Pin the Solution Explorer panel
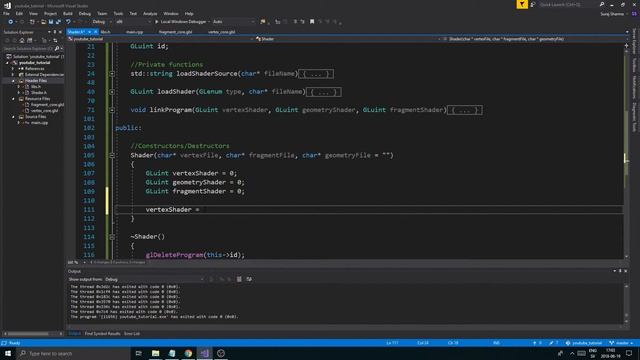 [x=55, y=32]
